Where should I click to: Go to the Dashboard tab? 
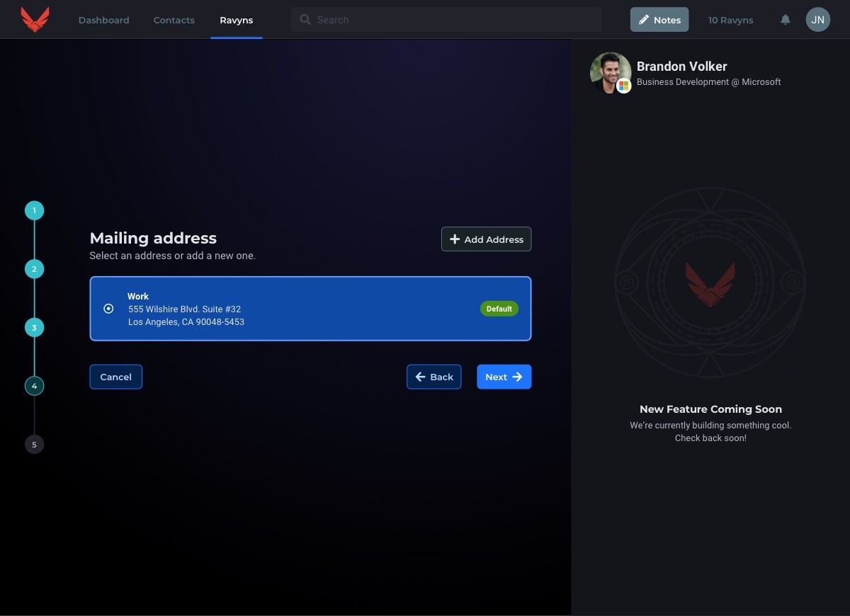pyautogui.click(x=104, y=20)
